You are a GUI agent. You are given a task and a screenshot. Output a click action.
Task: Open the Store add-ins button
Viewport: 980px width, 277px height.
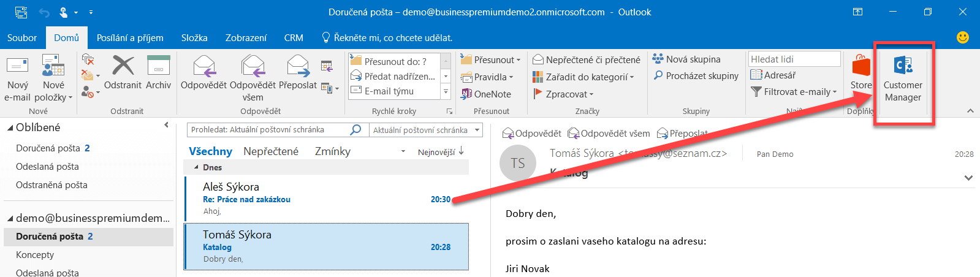(860, 72)
